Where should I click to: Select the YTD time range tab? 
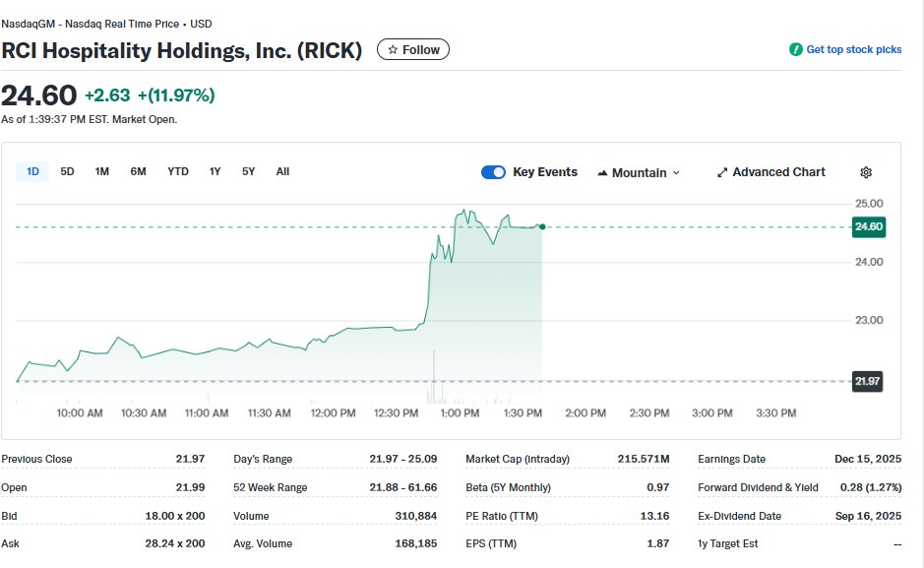(x=177, y=171)
